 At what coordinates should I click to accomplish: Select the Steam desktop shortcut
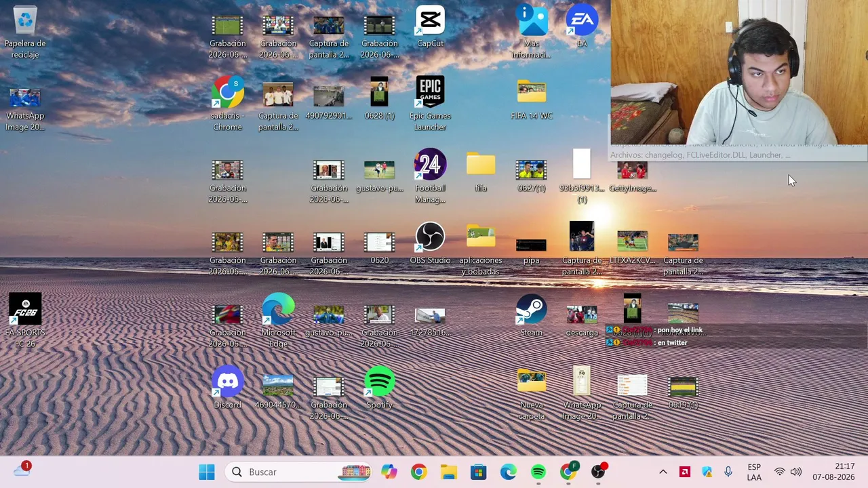pyautogui.click(x=531, y=316)
